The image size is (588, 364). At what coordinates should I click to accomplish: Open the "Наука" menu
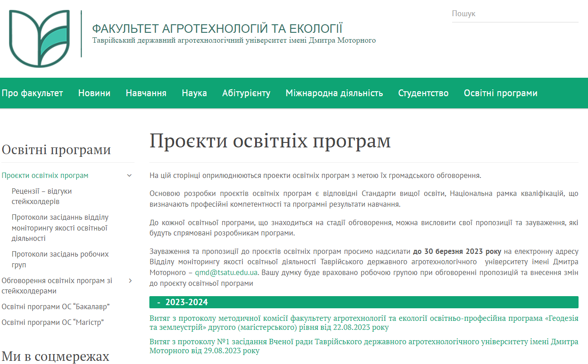click(194, 93)
